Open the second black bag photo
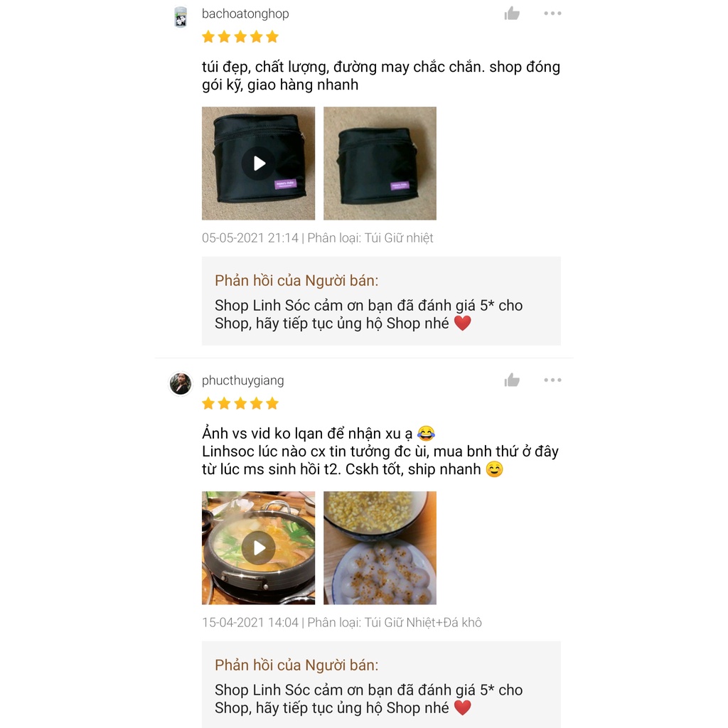Viewport: 728px width, 728px height. click(x=380, y=164)
